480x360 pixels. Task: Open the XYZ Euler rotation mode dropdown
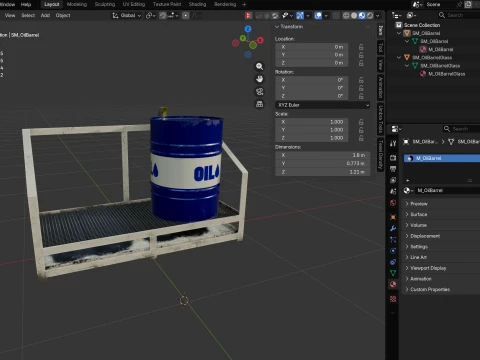tap(323, 105)
